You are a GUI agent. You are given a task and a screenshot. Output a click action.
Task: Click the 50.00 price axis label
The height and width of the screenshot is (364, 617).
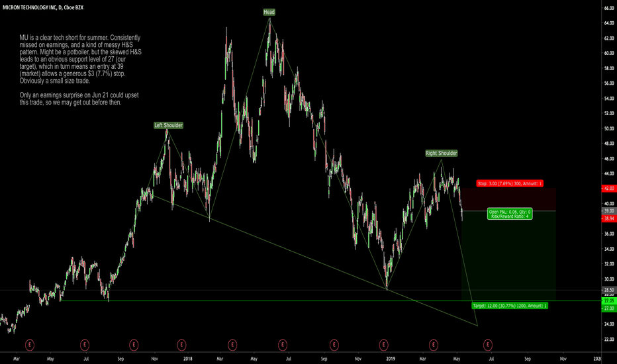(609, 128)
